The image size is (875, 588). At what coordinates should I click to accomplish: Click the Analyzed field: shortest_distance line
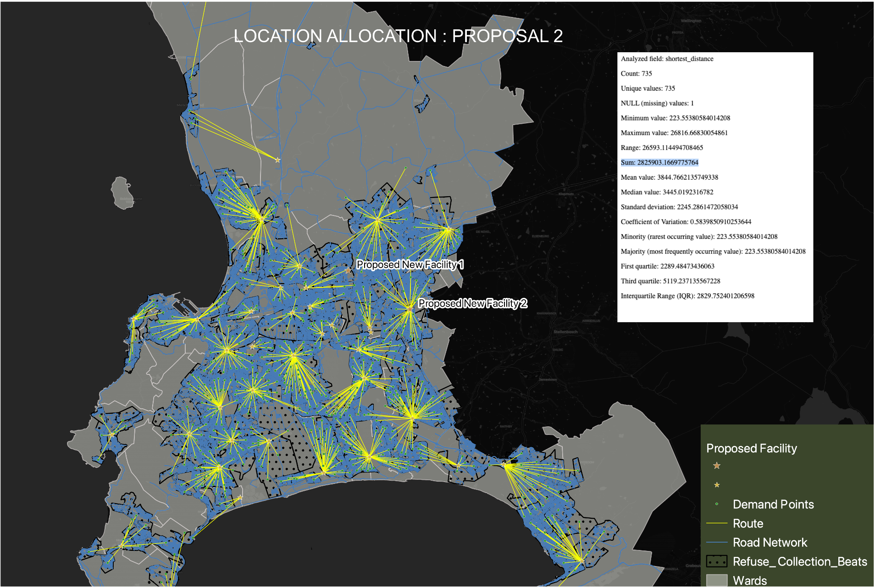(x=667, y=59)
